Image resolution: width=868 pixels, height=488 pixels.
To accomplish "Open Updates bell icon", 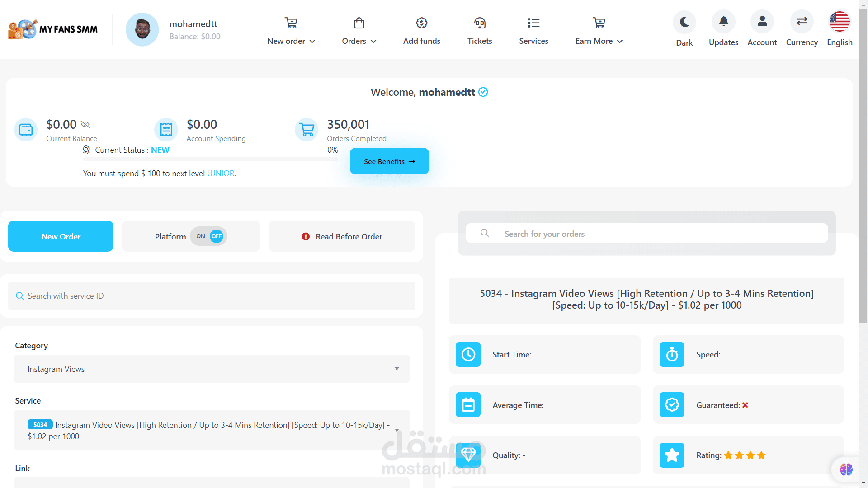I will [723, 22].
